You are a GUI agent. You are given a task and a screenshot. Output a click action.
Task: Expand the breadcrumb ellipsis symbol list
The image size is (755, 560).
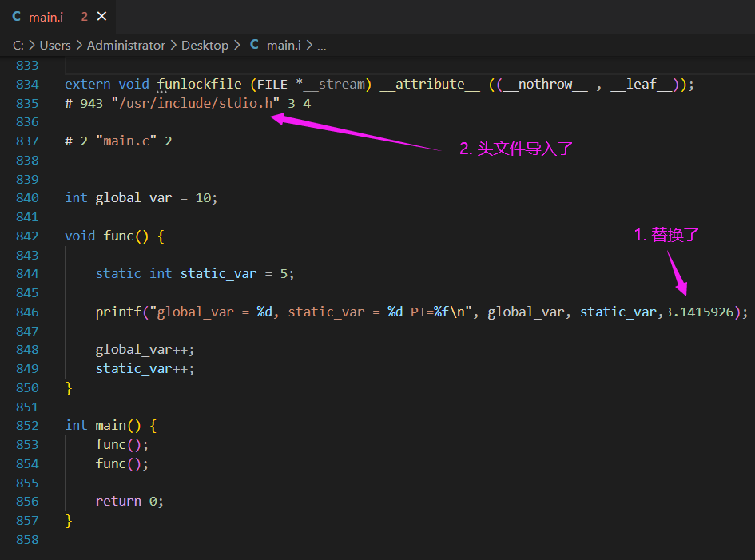click(322, 46)
